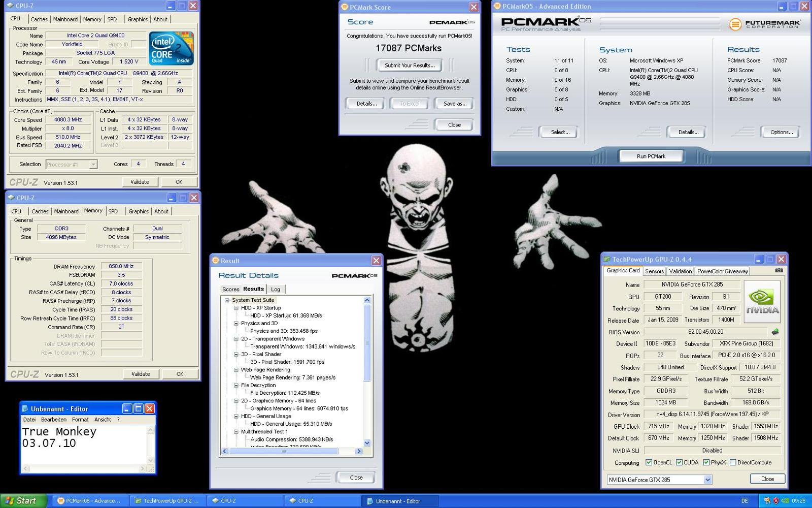Screen dimensions: 812x508
Task: Open the Format menu in Editor
Action: pos(80,420)
